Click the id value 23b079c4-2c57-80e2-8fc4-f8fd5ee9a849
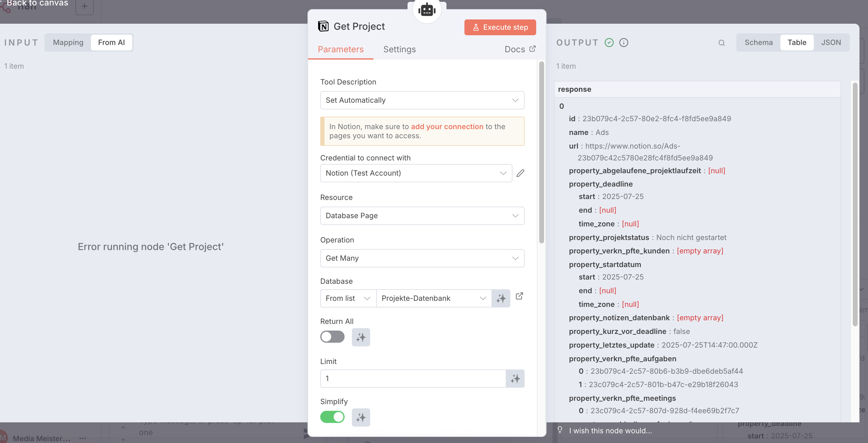The height and width of the screenshot is (443, 868). click(x=656, y=118)
